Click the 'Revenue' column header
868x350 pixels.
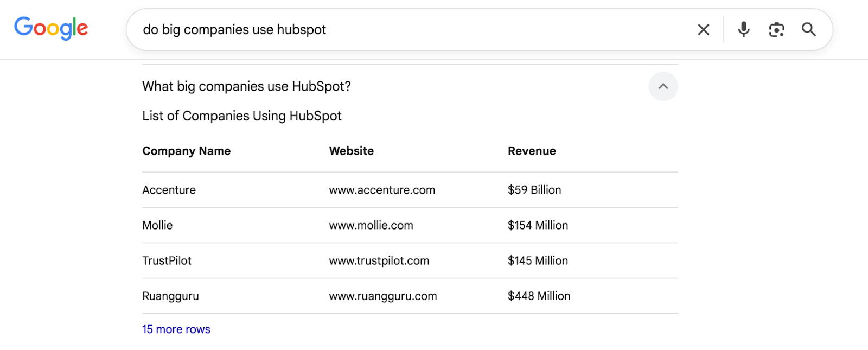click(x=532, y=151)
